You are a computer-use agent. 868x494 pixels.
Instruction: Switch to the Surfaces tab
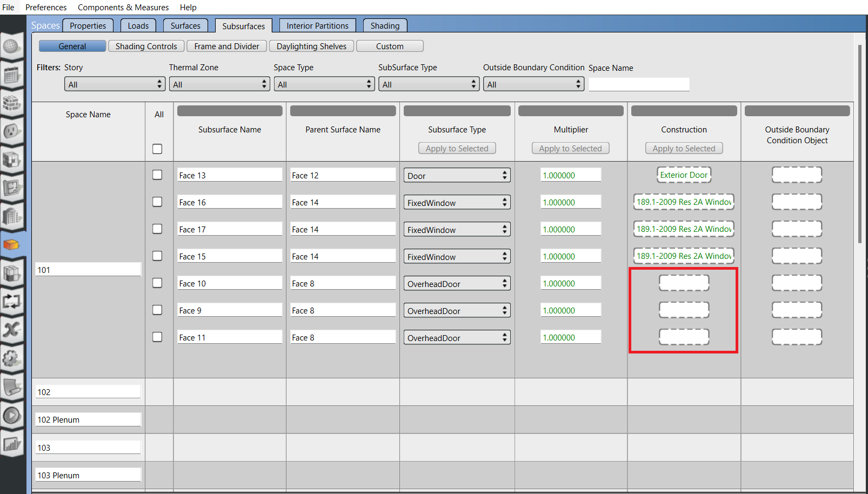pos(185,25)
